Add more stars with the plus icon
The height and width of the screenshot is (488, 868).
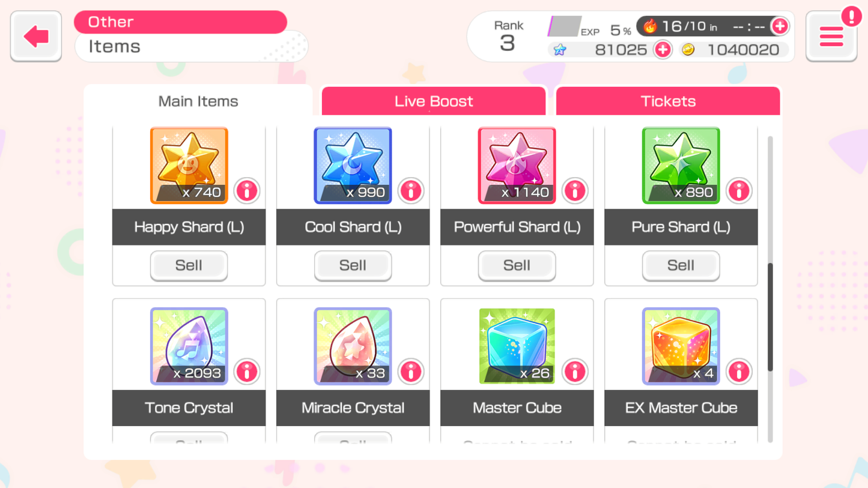[663, 49]
